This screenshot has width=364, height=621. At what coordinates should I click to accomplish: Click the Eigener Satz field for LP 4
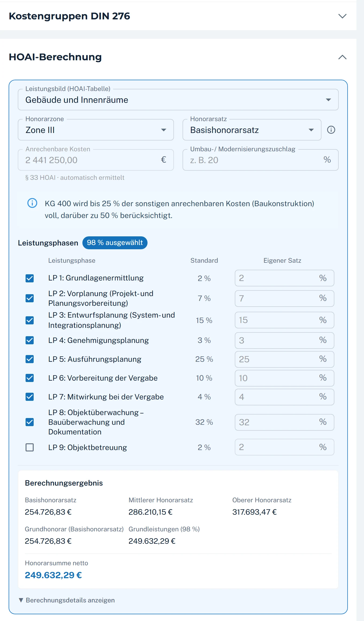point(284,340)
